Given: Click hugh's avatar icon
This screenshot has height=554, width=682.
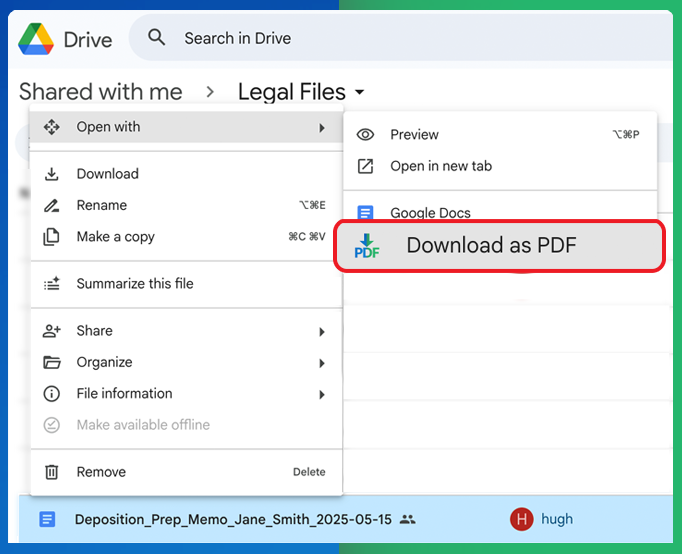Looking at the screenshot, I should (521, 519).
